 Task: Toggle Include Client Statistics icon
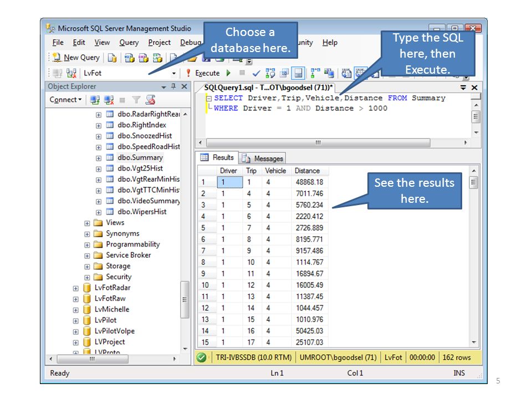click(x=329, y=73)
